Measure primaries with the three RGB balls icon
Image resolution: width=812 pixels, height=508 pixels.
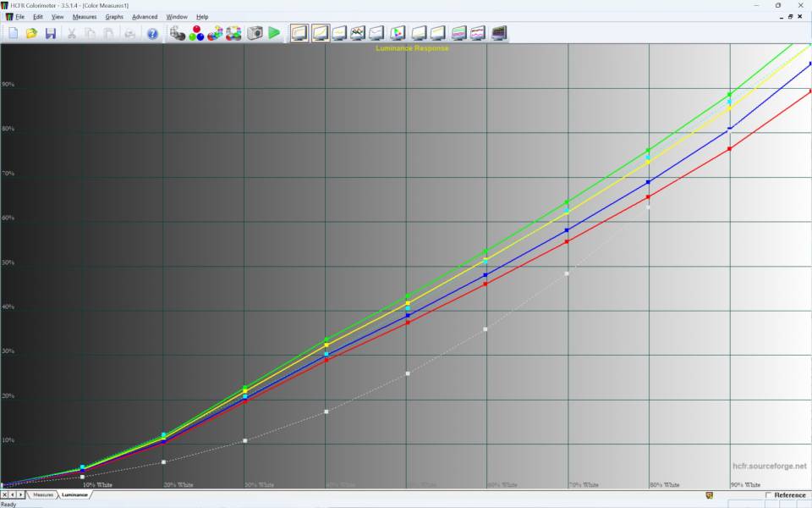pos(196,33)
